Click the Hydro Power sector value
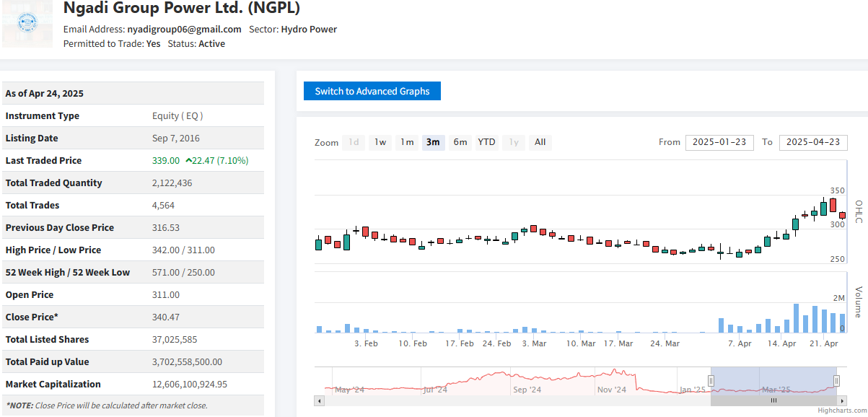 click(309, 30)
